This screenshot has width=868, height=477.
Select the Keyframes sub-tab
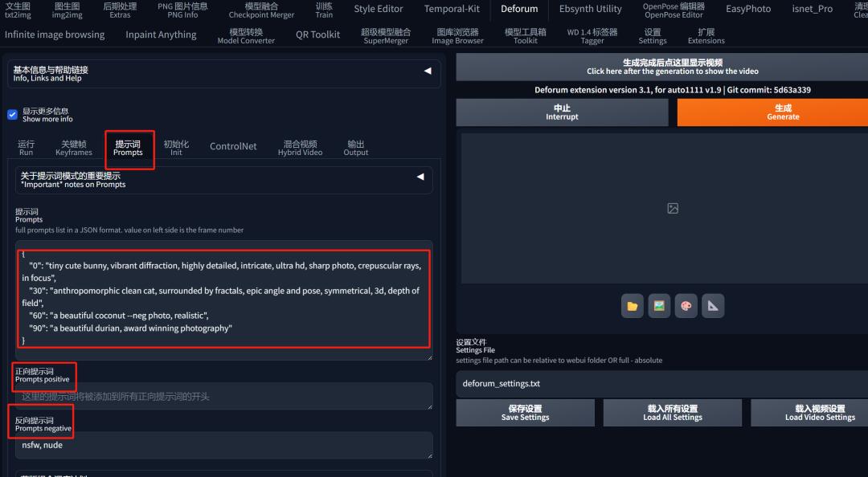74,148
